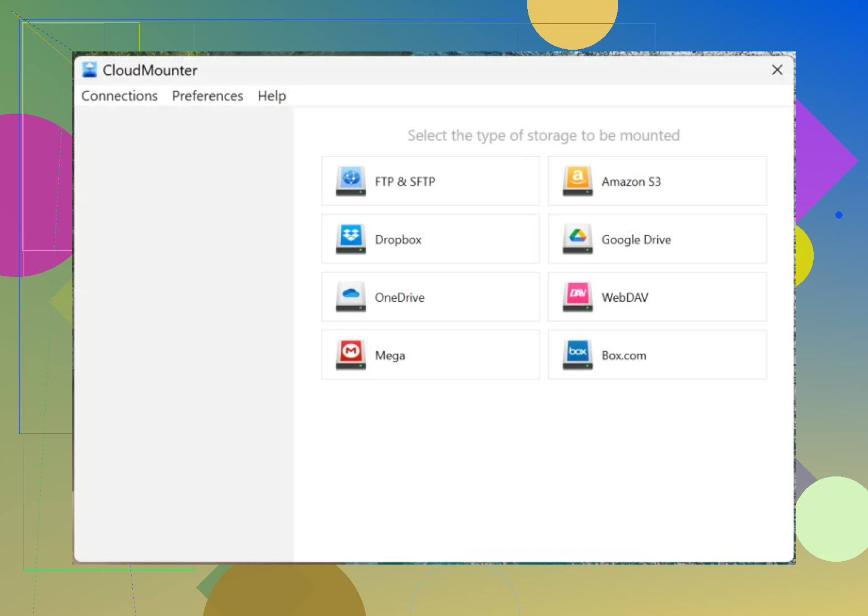Click the Box.com drive icon
This screenshot has width=868, height=616.
(578, 355)
